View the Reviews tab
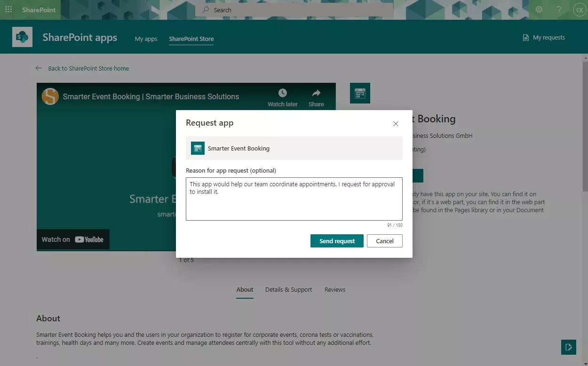 point(335,289)
